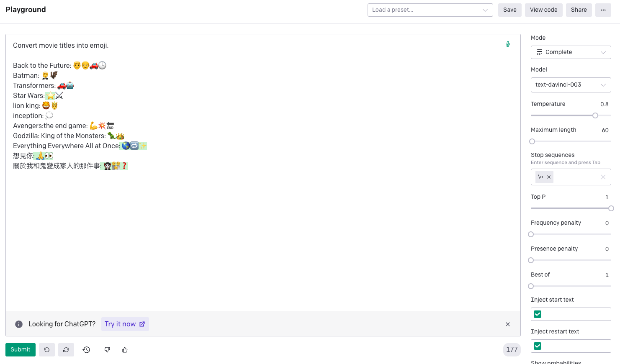This screenshot has width=620, height=364.
Task: Click the Maximum length value 60
Action: click(x=605, y=130)
